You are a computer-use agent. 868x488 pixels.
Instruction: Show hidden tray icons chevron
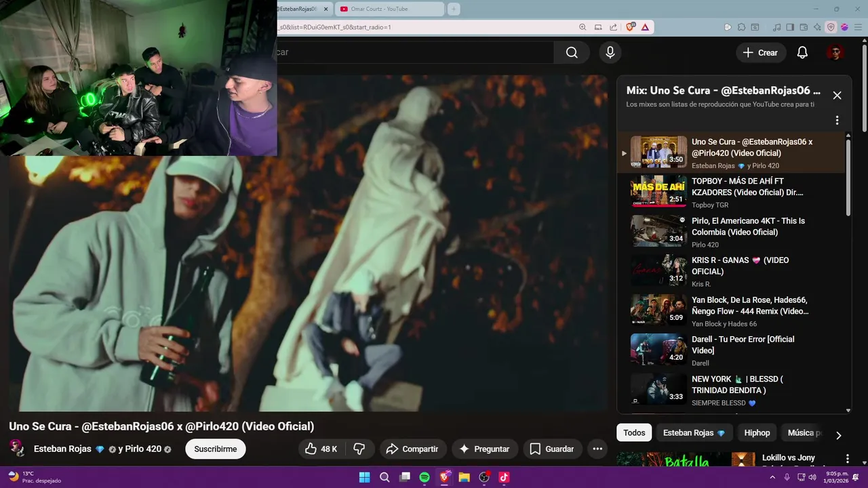(x=773, y=477)
